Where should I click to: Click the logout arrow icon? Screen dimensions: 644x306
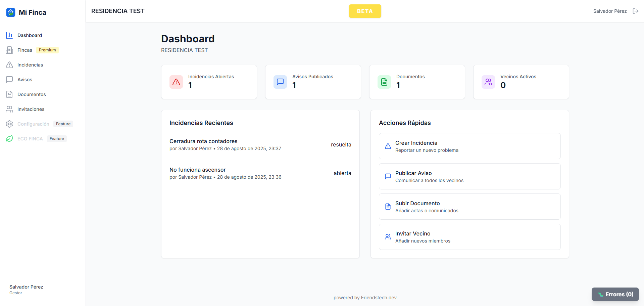(x=636, y=11)
